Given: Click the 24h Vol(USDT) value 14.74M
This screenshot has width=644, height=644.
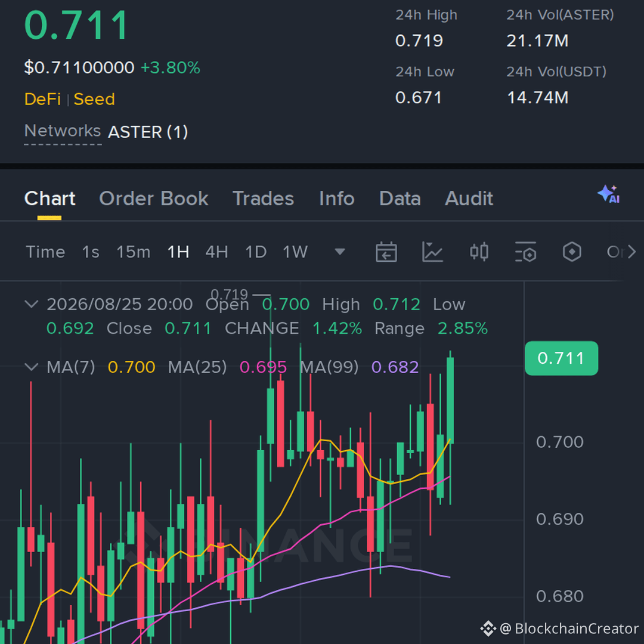Looking at the screenshot, I should pyautogui.click(x=538, y=98).
